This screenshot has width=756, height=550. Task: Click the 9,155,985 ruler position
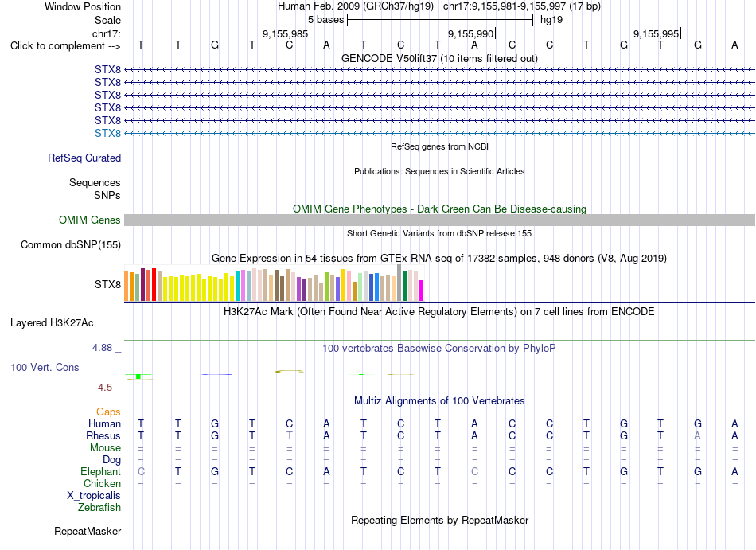[285, 33]
